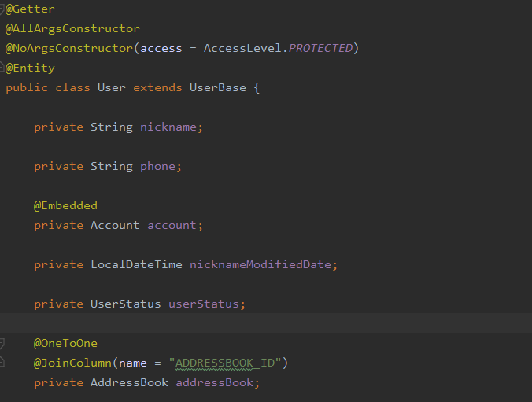Click the AccessLevel class reference
Screen dimensions: 532x402
pos(242,49)
